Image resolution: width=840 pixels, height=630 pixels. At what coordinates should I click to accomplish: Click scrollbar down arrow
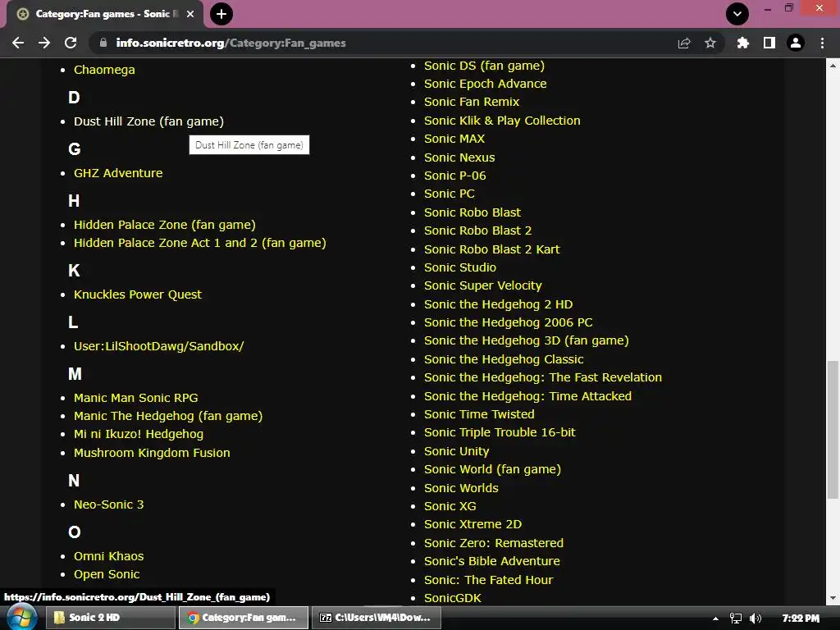coord(833,598)
